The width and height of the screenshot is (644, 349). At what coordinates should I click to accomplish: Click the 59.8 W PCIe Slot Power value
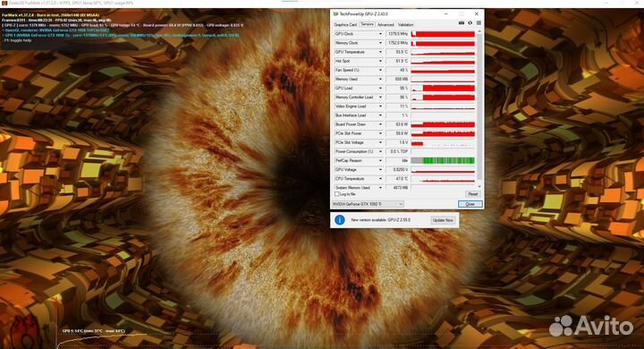pyautogui.click(x=397, y=133)
